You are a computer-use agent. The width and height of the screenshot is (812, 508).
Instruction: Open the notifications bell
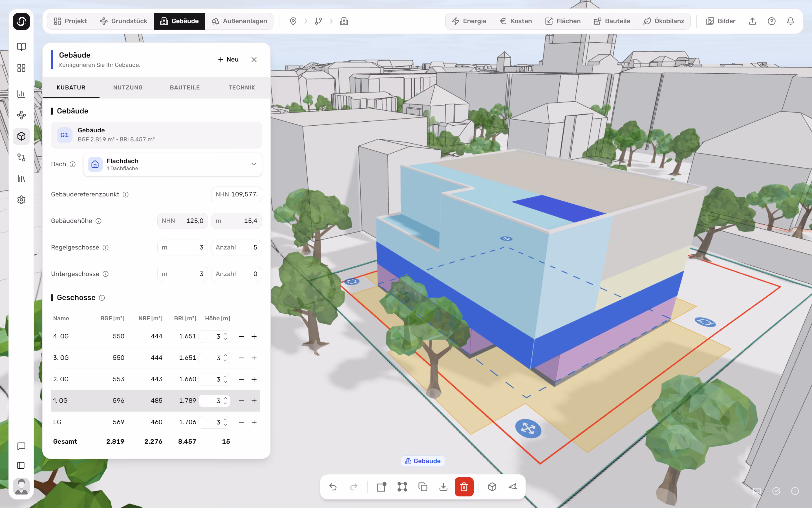click(x=790, y=21)
